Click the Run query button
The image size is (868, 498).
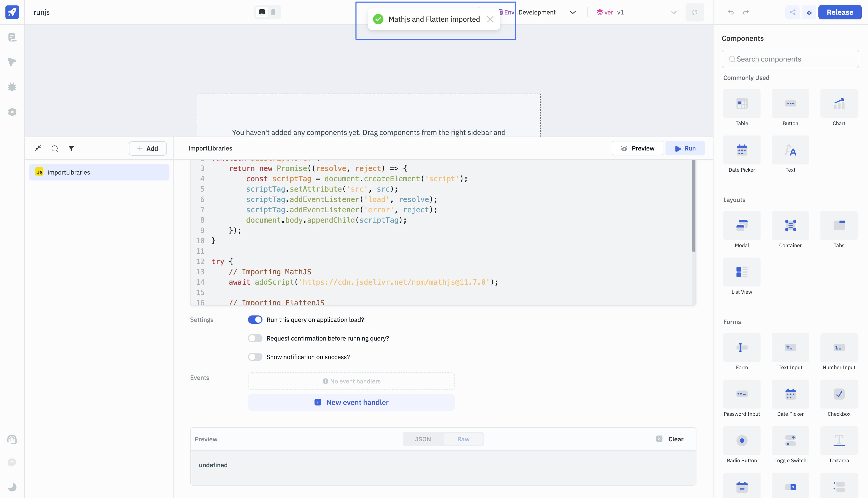685,148
